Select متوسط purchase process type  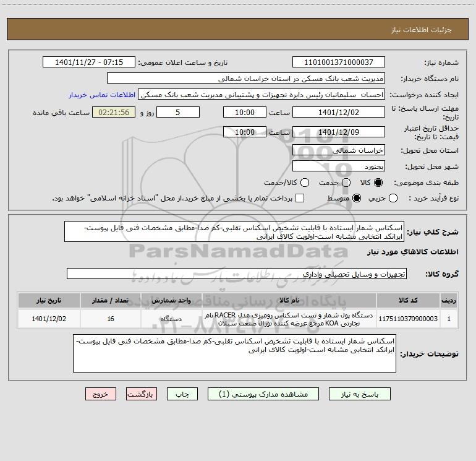[x=357, y=198]
